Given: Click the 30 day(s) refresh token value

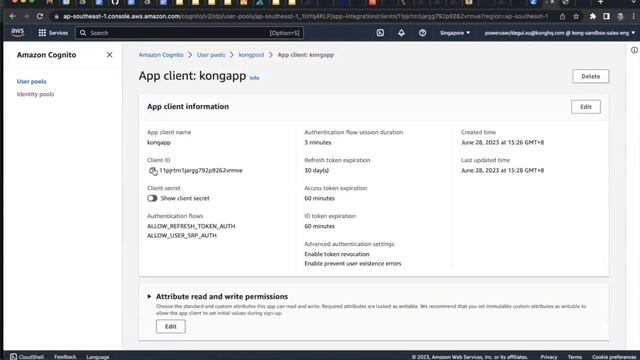Looking at the screenshot, I should point(316,170).
